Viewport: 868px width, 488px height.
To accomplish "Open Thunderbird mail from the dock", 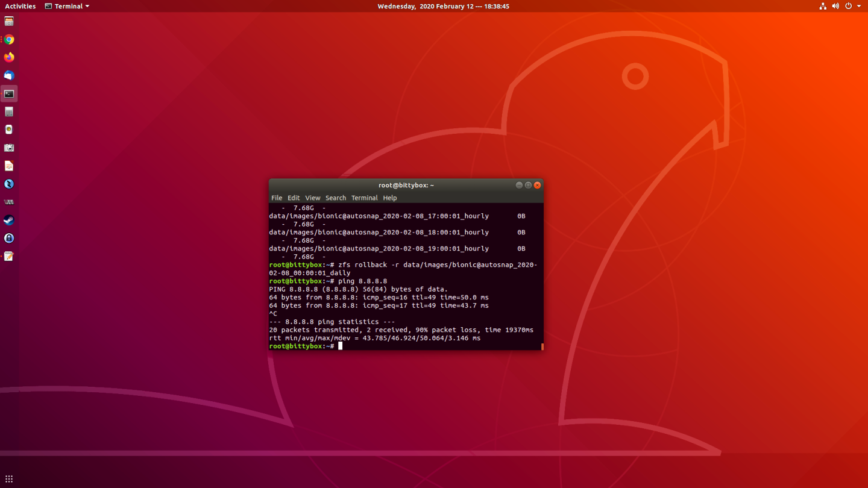I will point(8,75).
